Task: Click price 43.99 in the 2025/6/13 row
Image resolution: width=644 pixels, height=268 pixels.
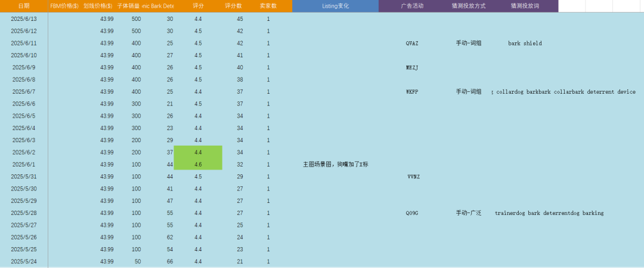Action: (107, 19)
